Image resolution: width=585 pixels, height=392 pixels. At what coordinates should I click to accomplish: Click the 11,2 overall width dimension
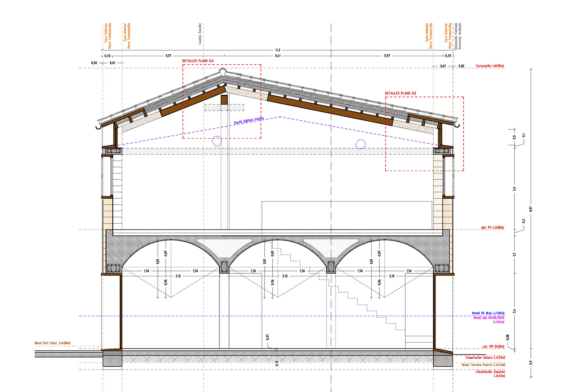point(277,50)
